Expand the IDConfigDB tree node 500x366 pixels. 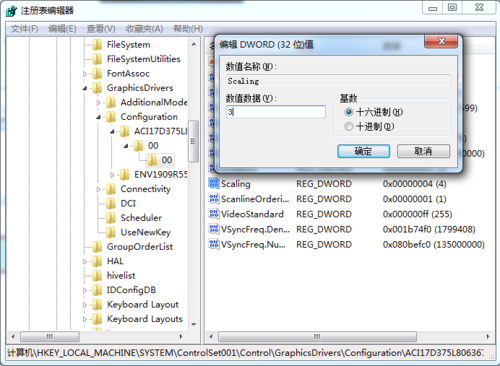[85, 290]
